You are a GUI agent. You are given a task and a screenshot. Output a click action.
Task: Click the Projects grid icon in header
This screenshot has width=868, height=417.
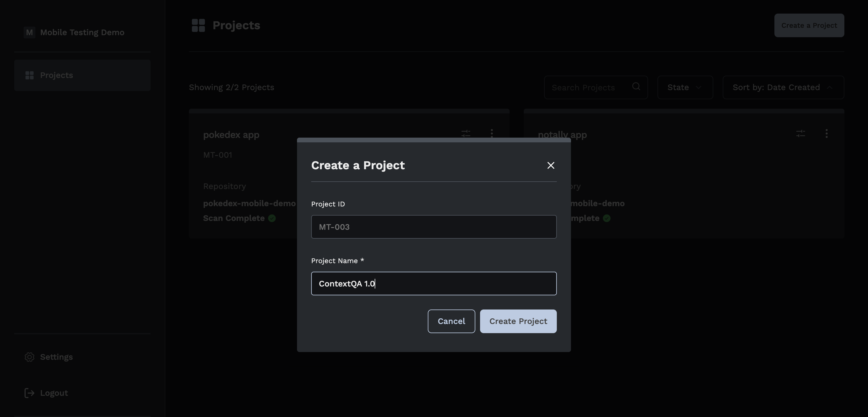(198, 25)
